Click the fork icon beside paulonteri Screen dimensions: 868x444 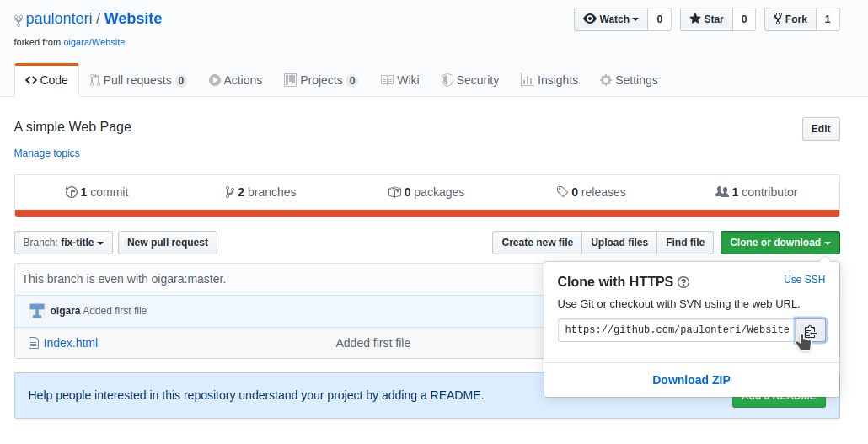pos(19,20)
